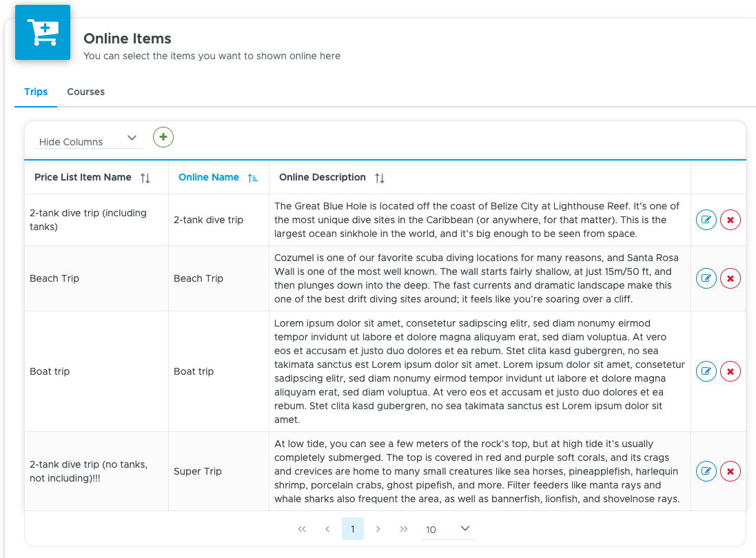Edit the Beach Trip row
The width and height of the screenshot is (756, 558).
pos(706,278)
